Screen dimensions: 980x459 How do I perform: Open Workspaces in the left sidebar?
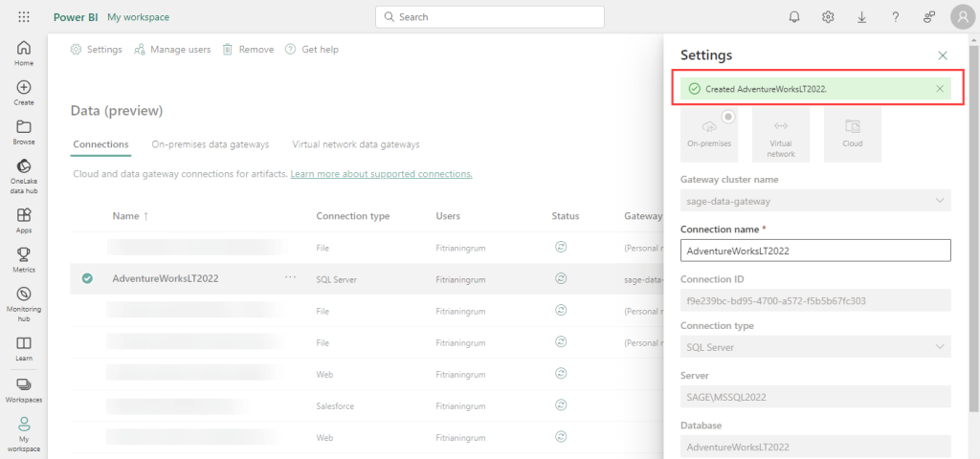[x=24, y=390]
